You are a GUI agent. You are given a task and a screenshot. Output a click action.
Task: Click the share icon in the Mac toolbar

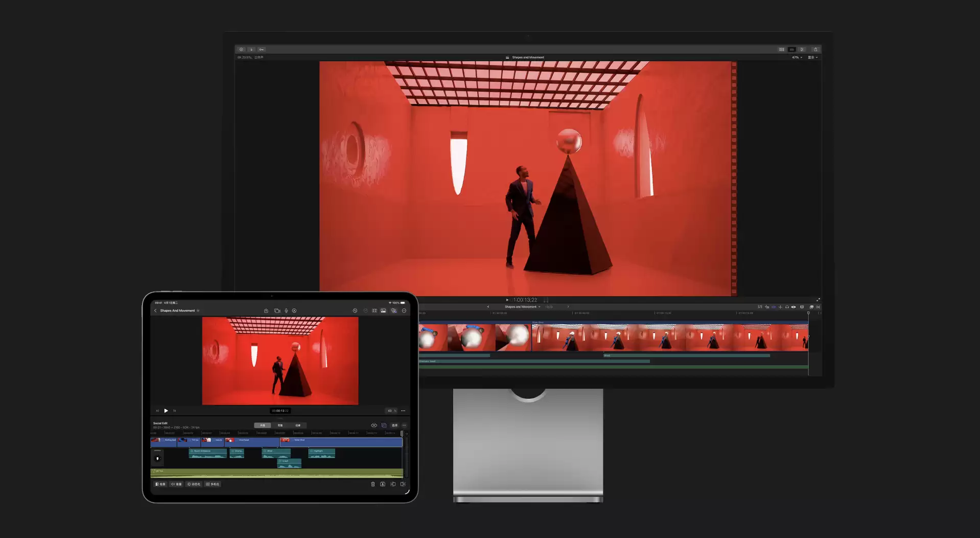[x=815, y=50]
